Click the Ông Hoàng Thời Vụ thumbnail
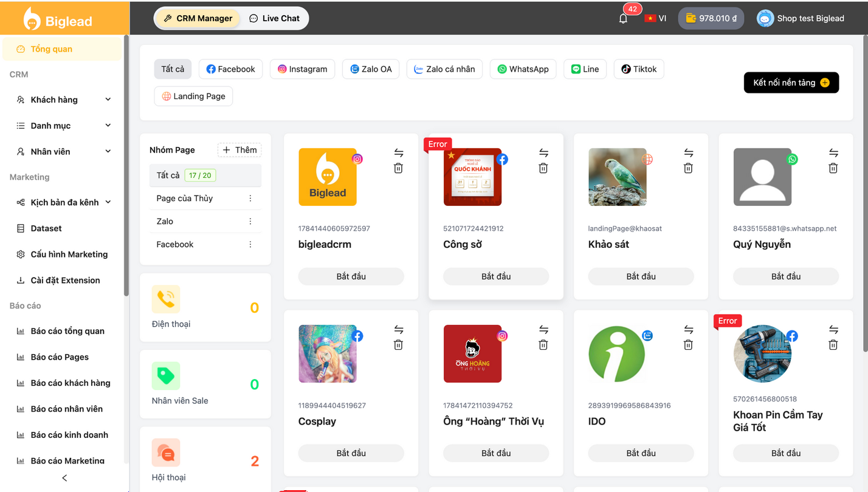The image size is (868, 492). coord(472,354)
